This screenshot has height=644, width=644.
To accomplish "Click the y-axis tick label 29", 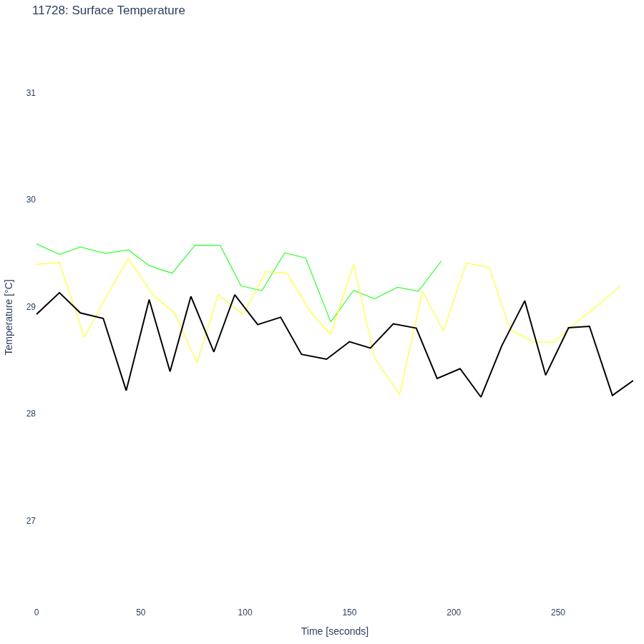I will (31, 307).
